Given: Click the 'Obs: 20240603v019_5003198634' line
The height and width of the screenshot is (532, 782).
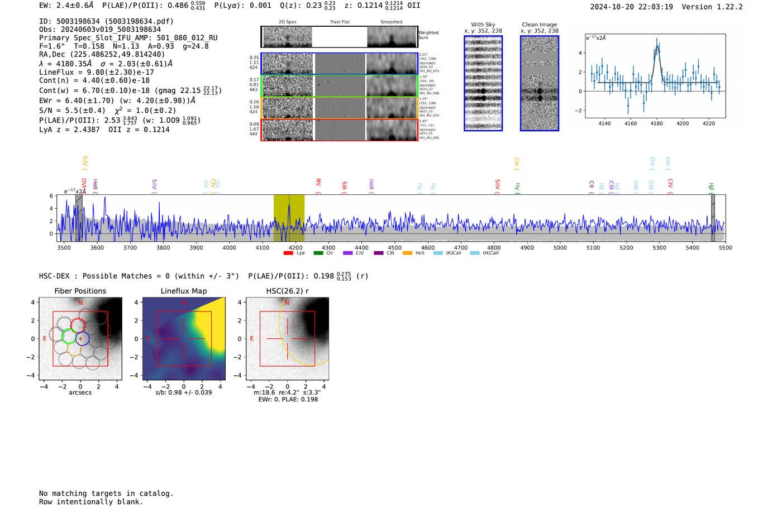Looking at the screenshot, I should pos(100,30).
